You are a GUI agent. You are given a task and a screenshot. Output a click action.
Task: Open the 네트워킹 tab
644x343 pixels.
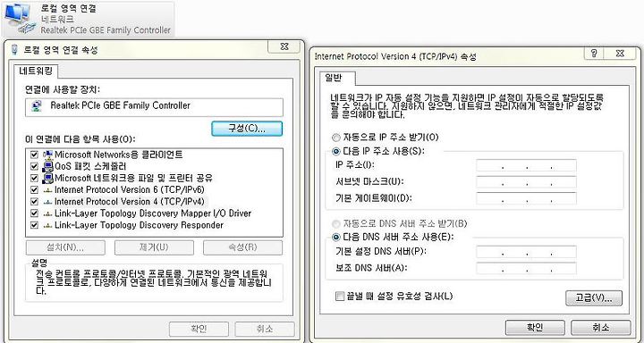[36, 71]
